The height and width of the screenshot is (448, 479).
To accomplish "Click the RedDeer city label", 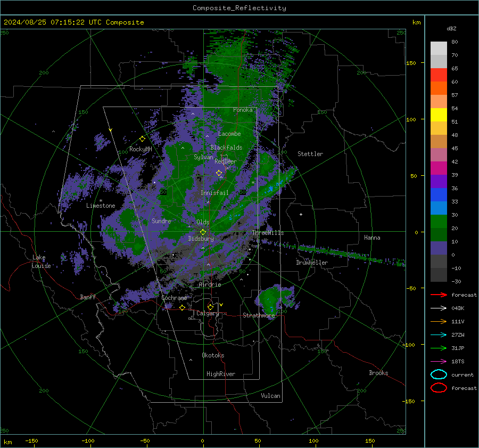I will [x=226, y=161].
